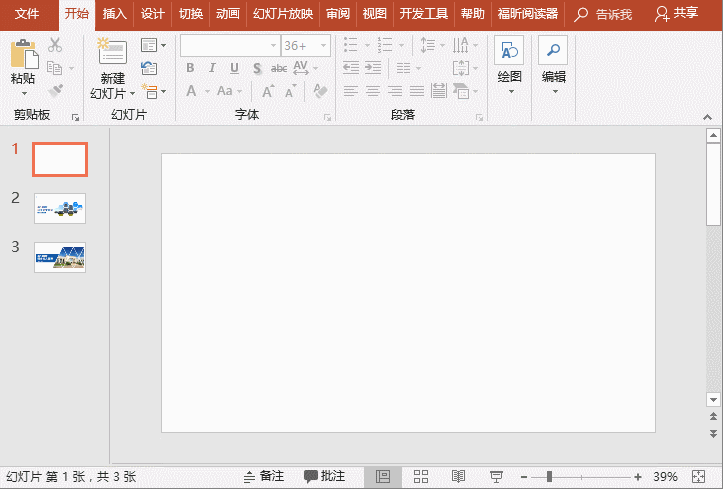Open the Insert (插入) tab
The width and height of the screenshot is (723, 489).
click(x=114, y=13)
